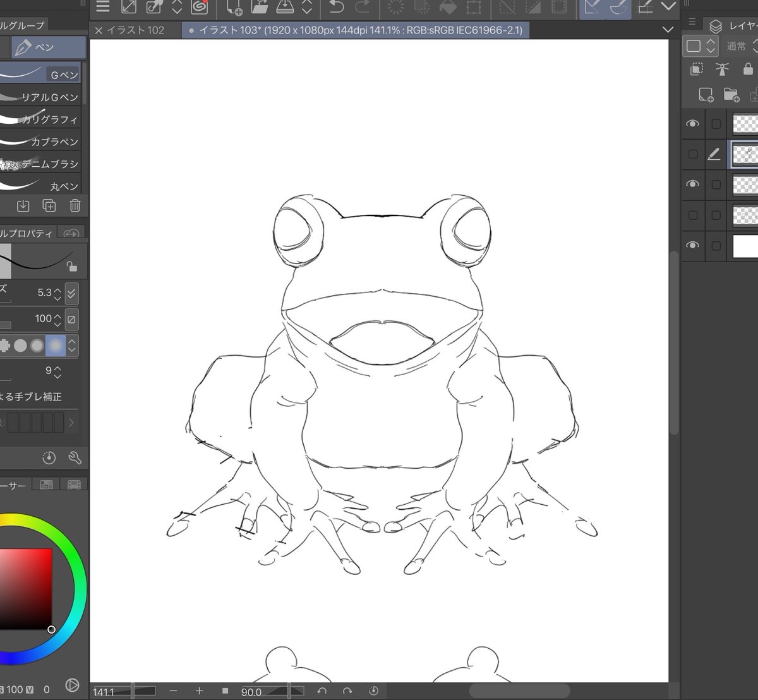The width and height of the screenshot is (758, 700).
Task: Click the Clip Studio spiral logo icon
Action: (x=200, y=6)
